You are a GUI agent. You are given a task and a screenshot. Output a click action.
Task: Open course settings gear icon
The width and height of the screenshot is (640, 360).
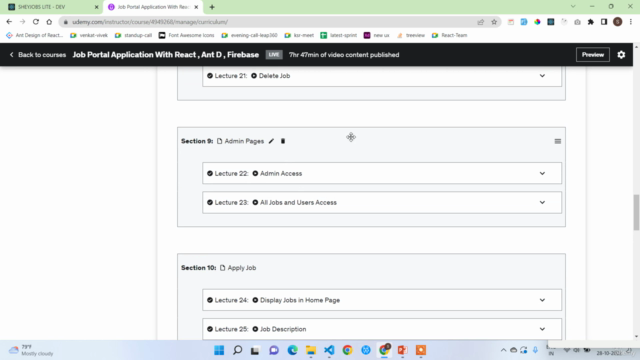(621, 55)
